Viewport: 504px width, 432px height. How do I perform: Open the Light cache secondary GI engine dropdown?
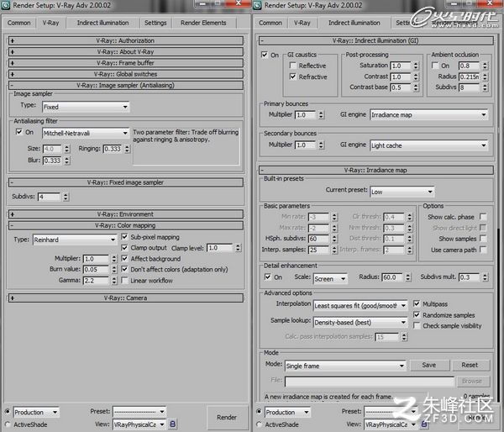(428, 145)
